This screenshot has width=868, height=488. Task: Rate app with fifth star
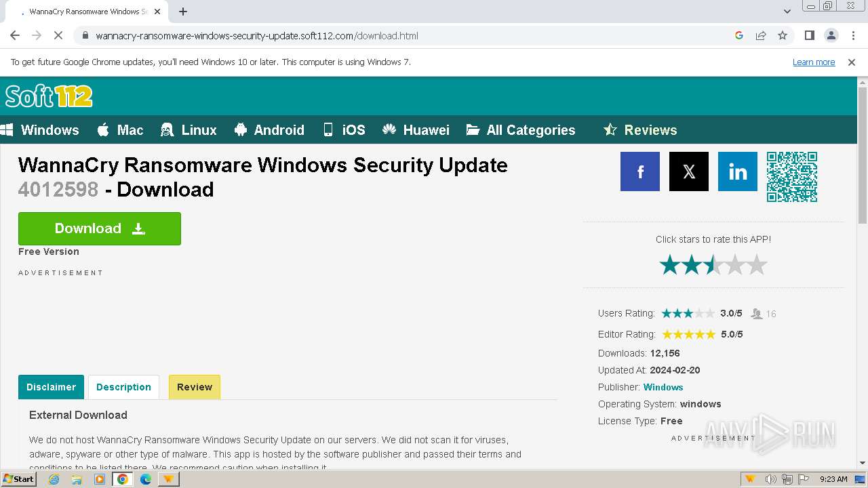(757, 265)
